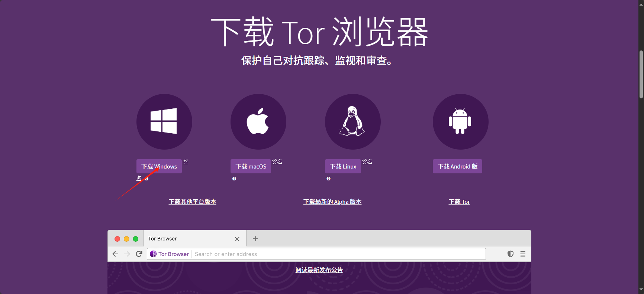Screen dimensions: 644x294
Task: Click the Windows logo circle icon
Action: tap(164, 122)
